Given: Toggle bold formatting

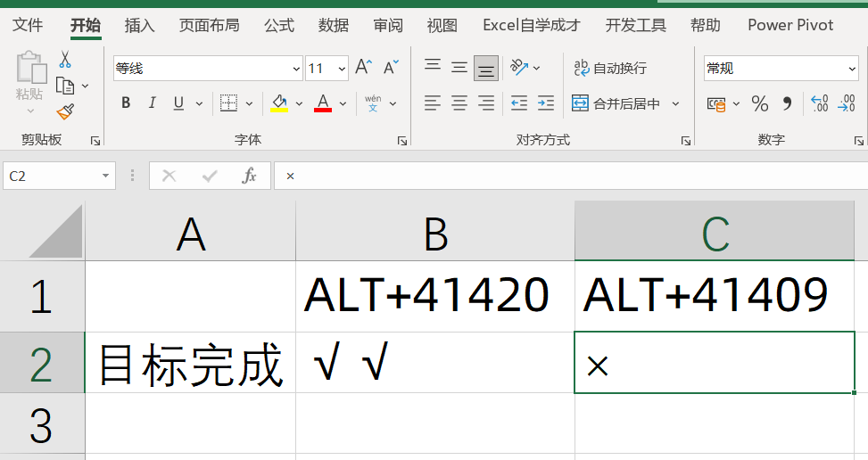Looking at the screenshot, I should tap(126, 103).
